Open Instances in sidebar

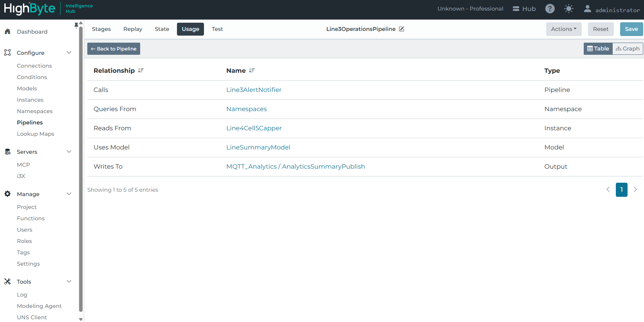30,100
